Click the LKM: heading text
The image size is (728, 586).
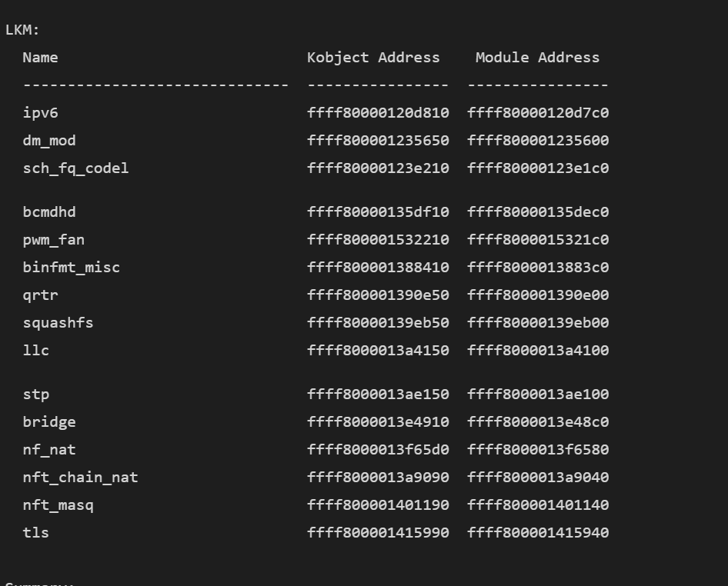(x=22, y=30)
